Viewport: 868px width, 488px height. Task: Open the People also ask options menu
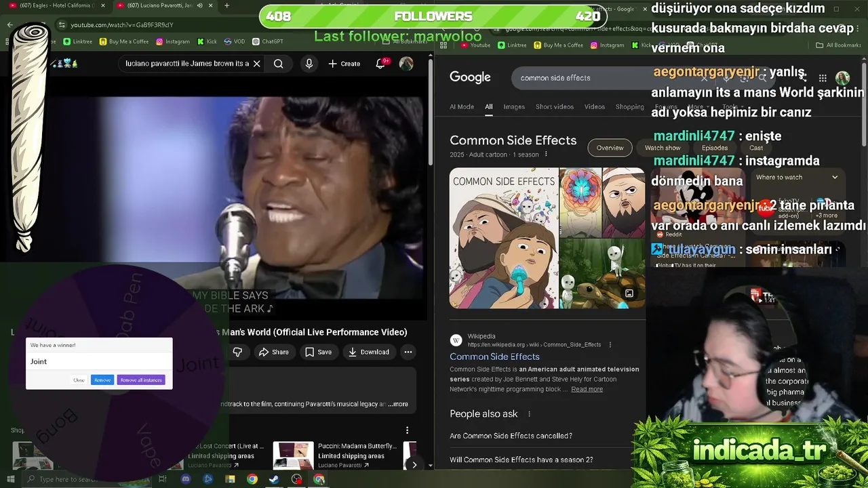(529, 414)
